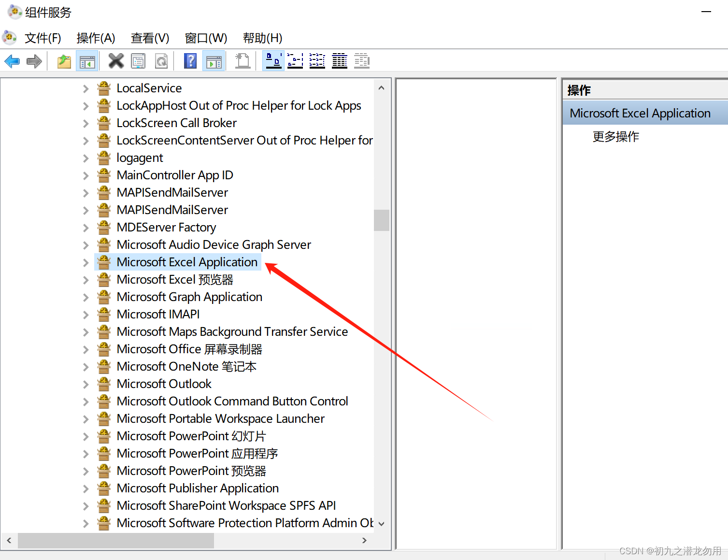Switch to Details view in toolbar
Viewport: 728px width, 560px height.
pos(340,61)
